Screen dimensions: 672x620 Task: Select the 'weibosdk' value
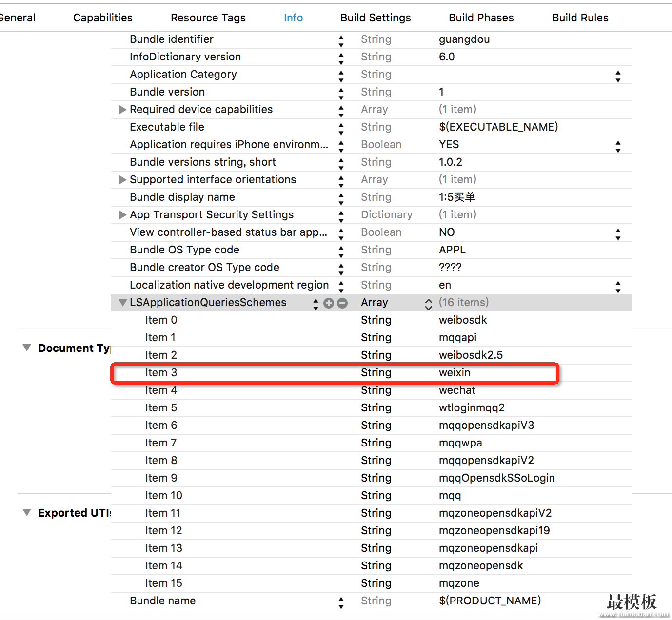463,320
